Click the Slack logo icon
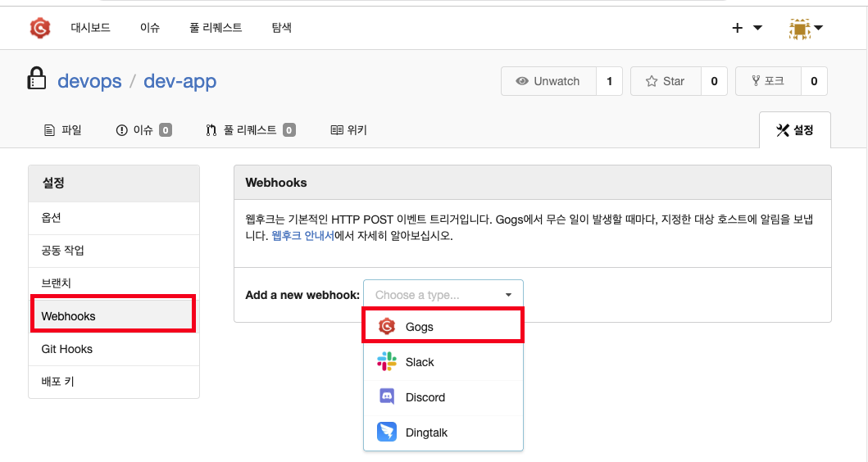 (387, 362)
